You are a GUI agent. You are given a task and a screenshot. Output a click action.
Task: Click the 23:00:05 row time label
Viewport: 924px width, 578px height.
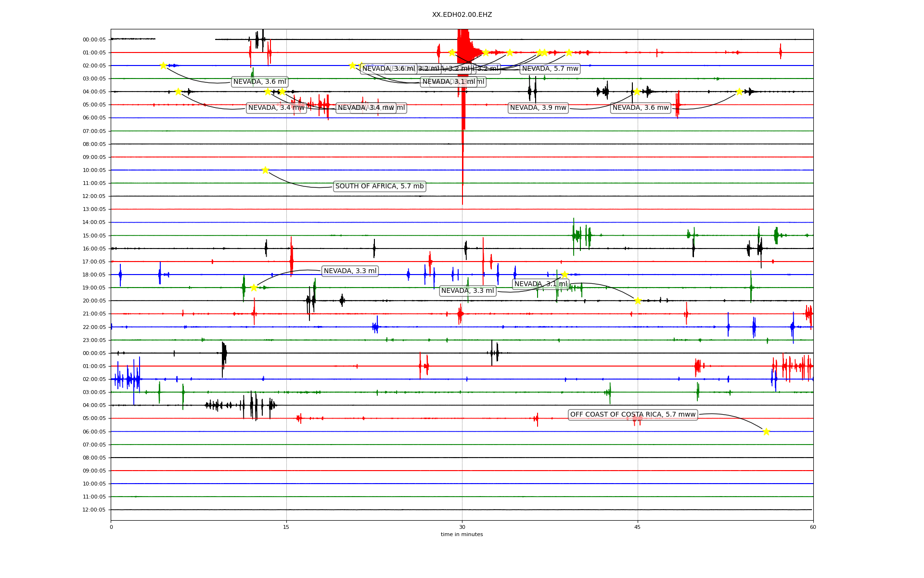pyautogui.click(x=94, y=340)
